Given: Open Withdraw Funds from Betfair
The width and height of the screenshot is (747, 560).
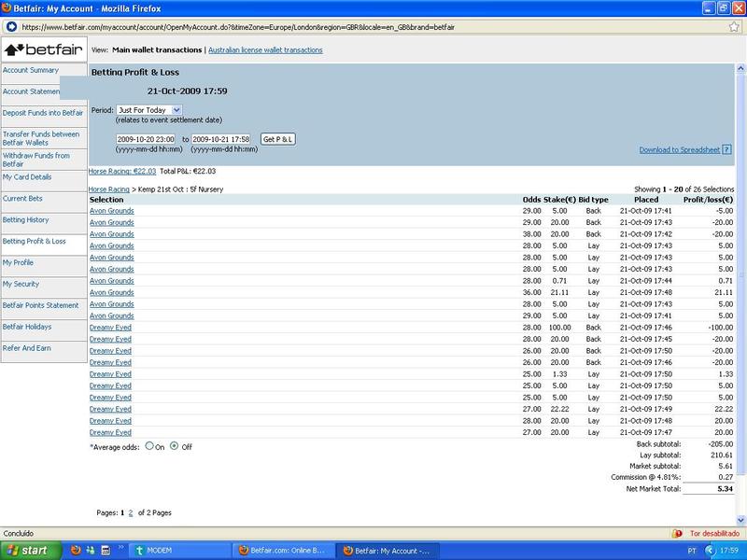Looking at the screenshot, I should coord(36,160).
